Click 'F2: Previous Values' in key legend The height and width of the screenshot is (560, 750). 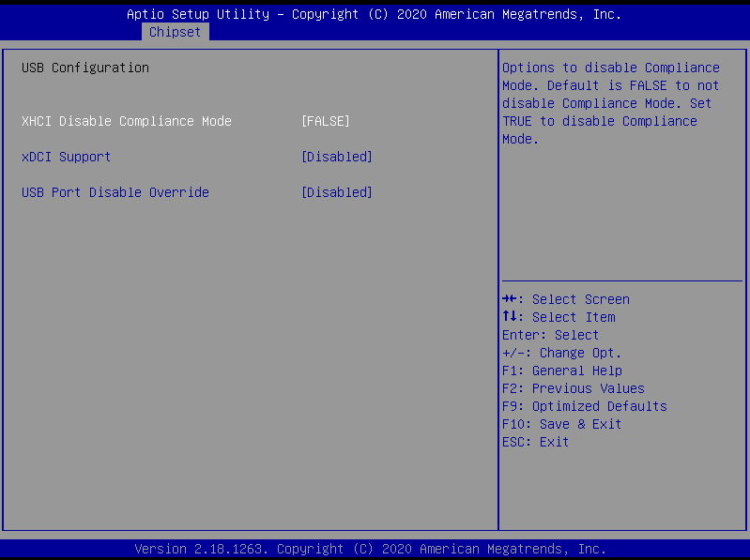tap(573, 388)
